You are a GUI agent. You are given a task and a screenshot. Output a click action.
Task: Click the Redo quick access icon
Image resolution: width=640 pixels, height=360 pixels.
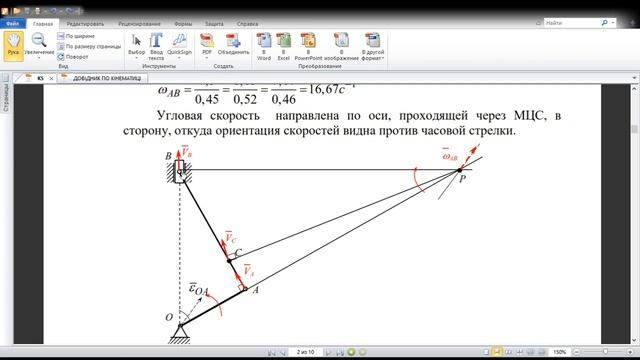point(69,11)
